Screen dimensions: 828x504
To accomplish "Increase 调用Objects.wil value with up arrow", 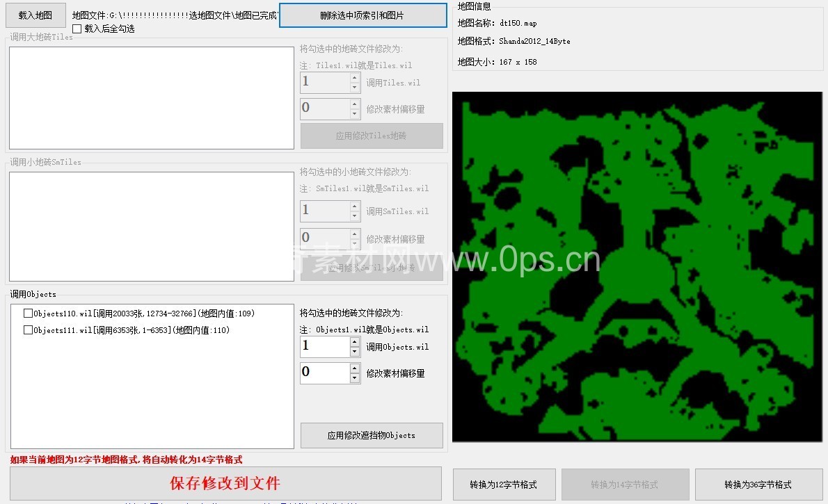I will pos(355,342).
